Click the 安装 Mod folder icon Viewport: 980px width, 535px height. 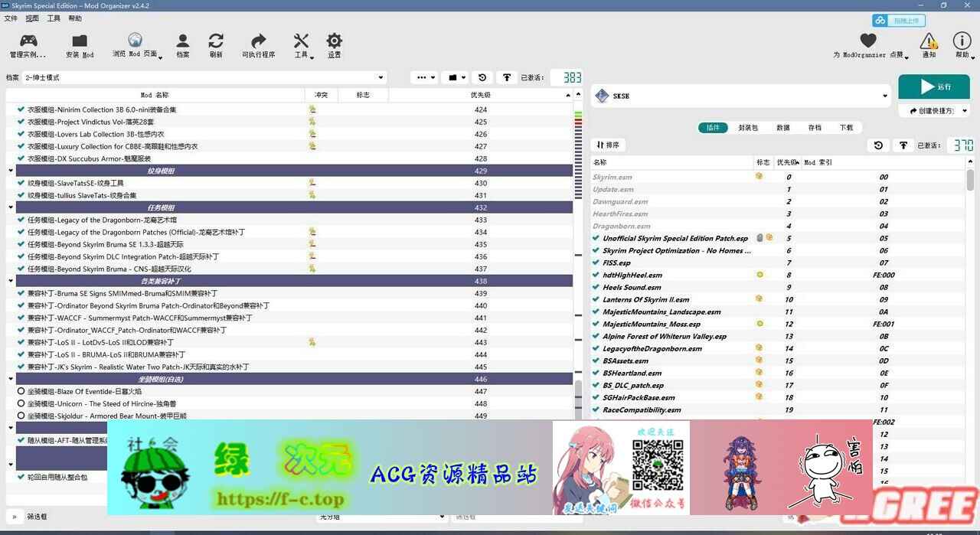pyautogui.click(x=80, y=41)
